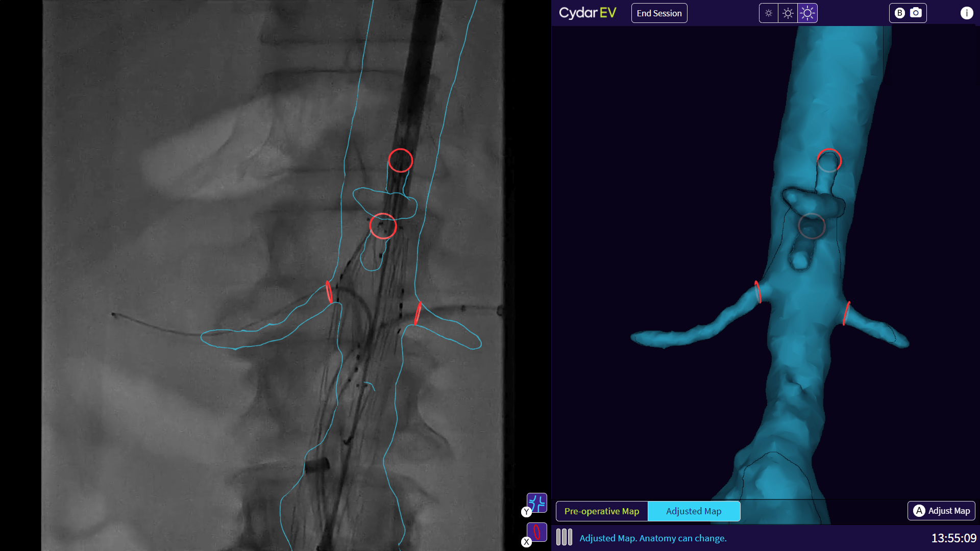Open information via the i icon

[x=967, y=13]
